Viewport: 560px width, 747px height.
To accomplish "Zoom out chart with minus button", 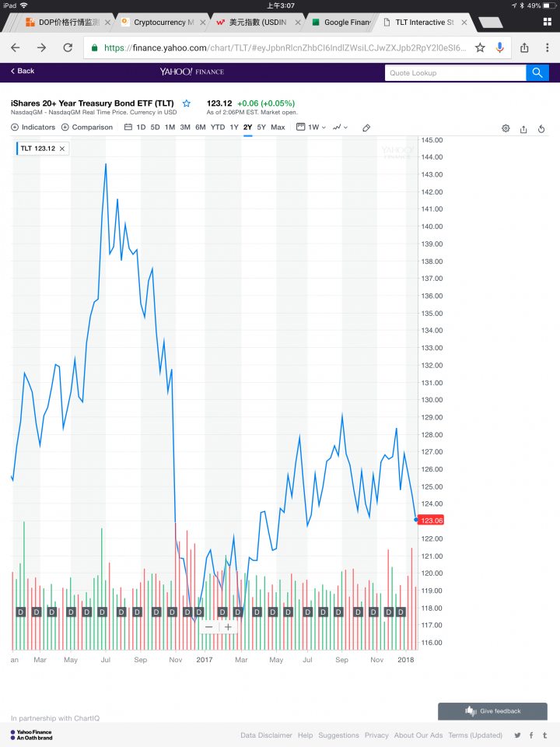I will tap(208, 627).
